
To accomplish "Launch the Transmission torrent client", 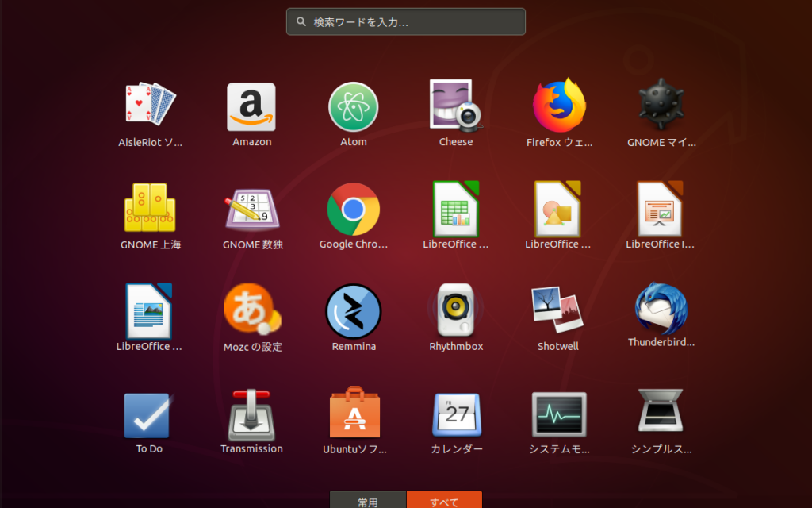I will (251, 414).
